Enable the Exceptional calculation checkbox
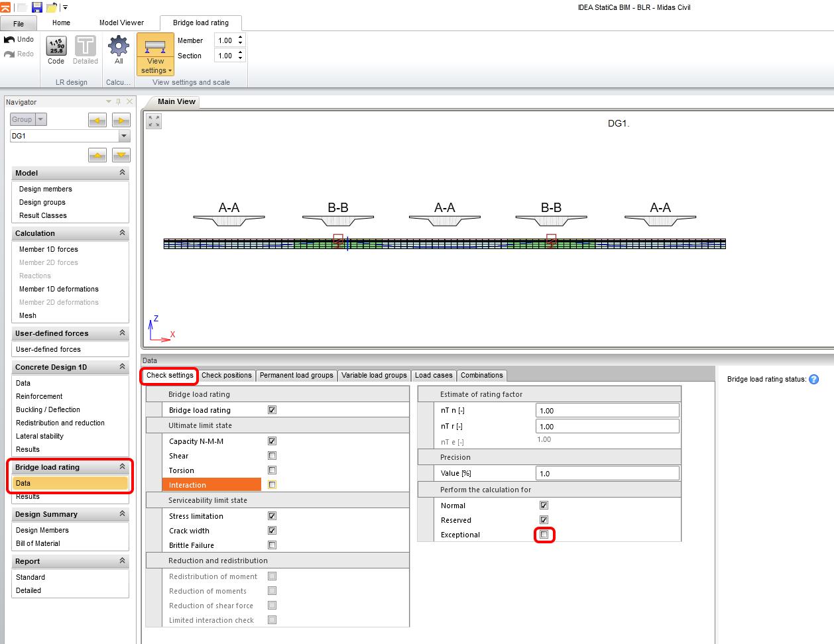834x644 pixels. point(544,535)
